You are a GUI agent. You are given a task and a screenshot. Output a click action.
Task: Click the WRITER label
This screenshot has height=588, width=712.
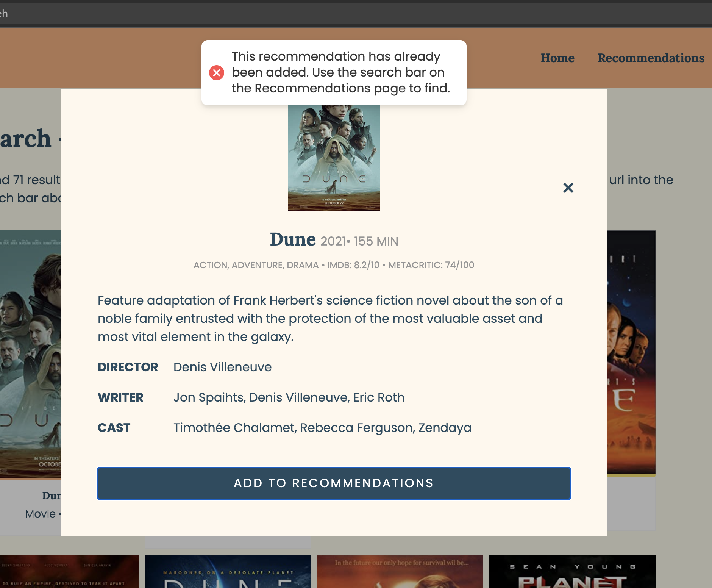point(120,397)
